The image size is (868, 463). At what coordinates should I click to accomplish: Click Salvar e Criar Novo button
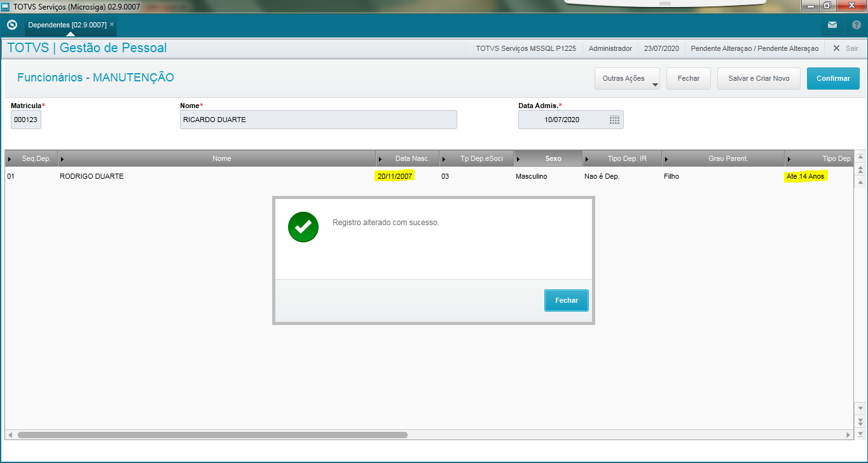(759, 78)
